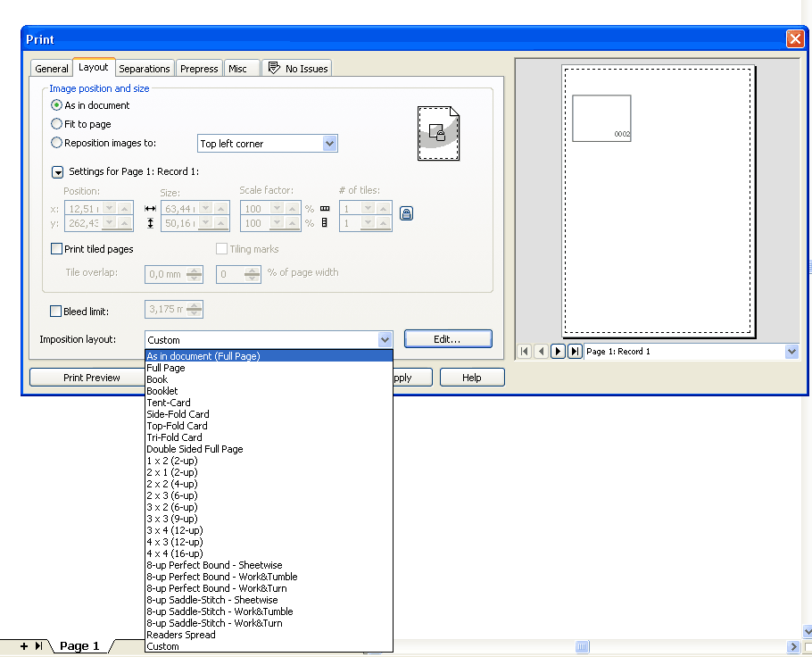The width and height of the screenshot is (812, 657).
Task: Enable the Bleed limit checkbox
Action: point(55,311)
